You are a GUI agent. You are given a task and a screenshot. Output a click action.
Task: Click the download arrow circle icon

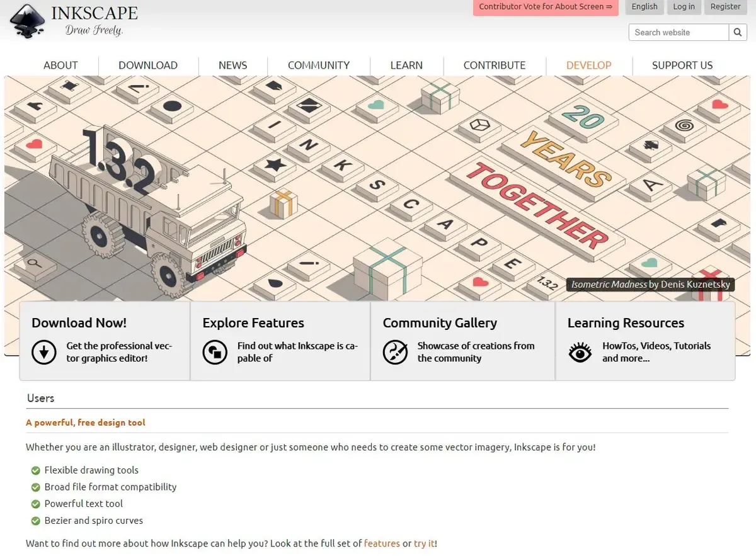[x=44, y=352]
